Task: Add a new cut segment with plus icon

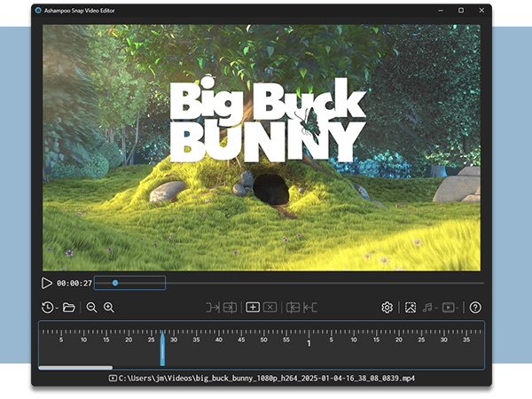Action: 253,308
